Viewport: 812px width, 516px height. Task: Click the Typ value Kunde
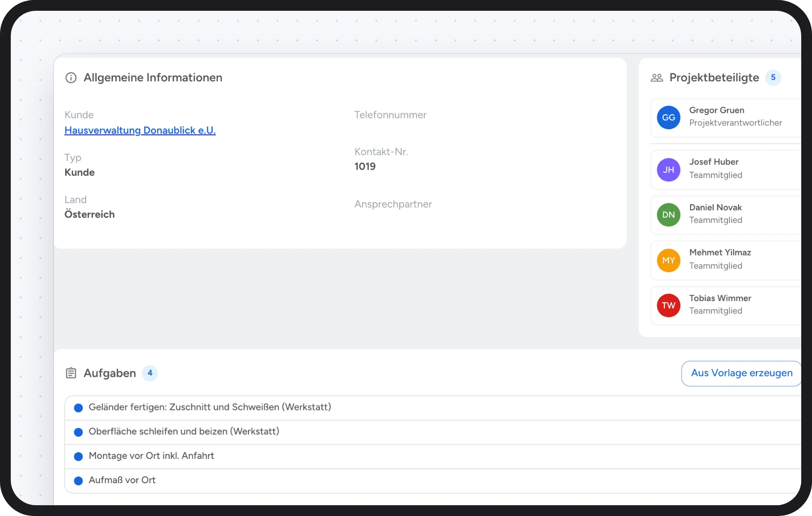tap(79, 173)
